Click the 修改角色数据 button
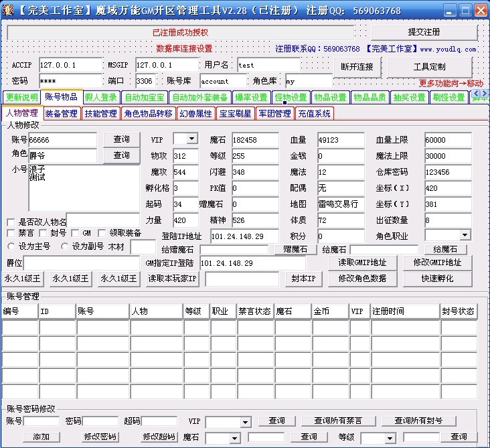 coord(362,279)
